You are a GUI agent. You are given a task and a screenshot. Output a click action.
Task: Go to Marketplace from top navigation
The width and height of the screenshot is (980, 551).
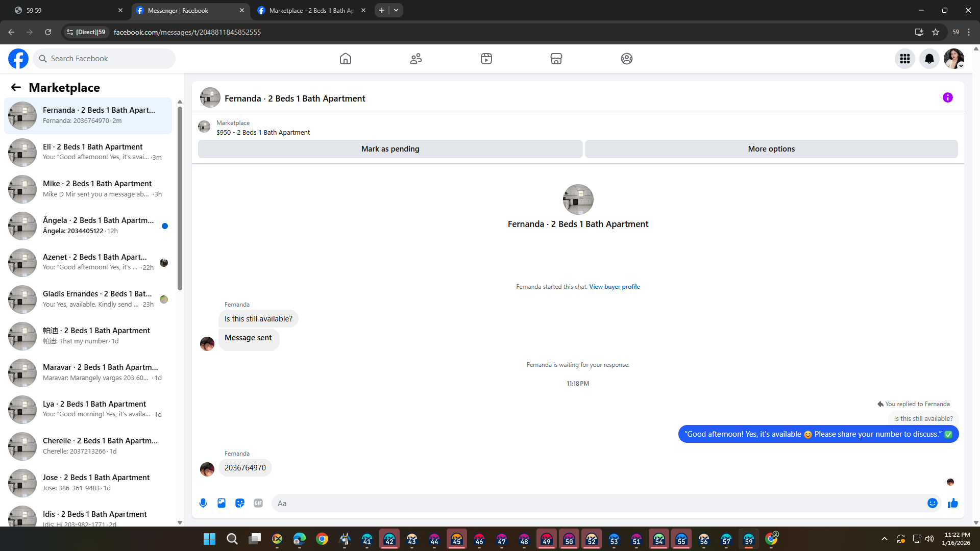pyautogui.click(x=556, y=59)
